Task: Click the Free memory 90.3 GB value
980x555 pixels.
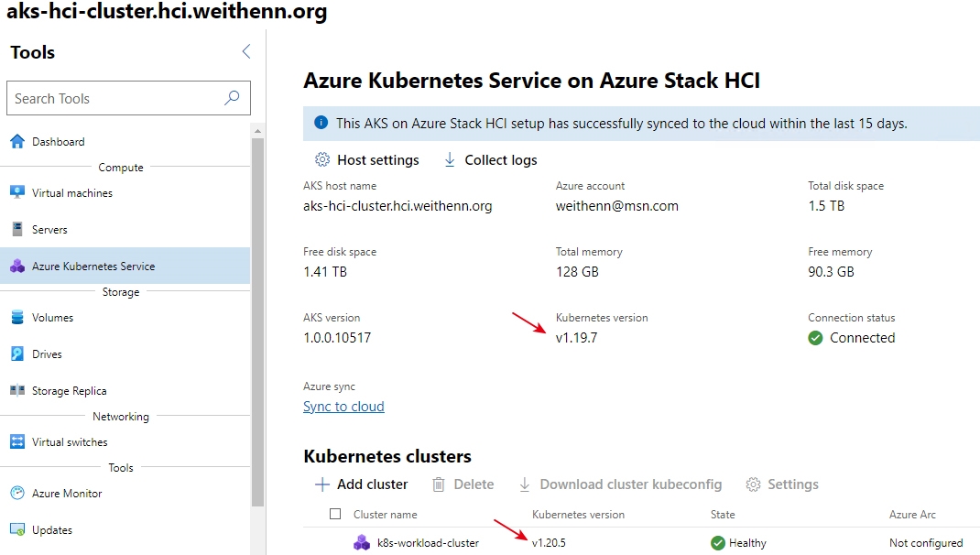Action: click(831, 272)
